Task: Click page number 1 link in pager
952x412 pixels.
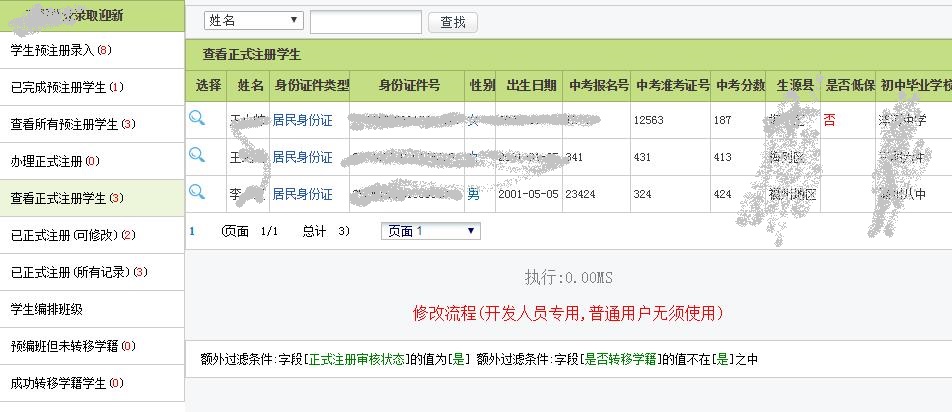Action: click(x=192, y=231)
